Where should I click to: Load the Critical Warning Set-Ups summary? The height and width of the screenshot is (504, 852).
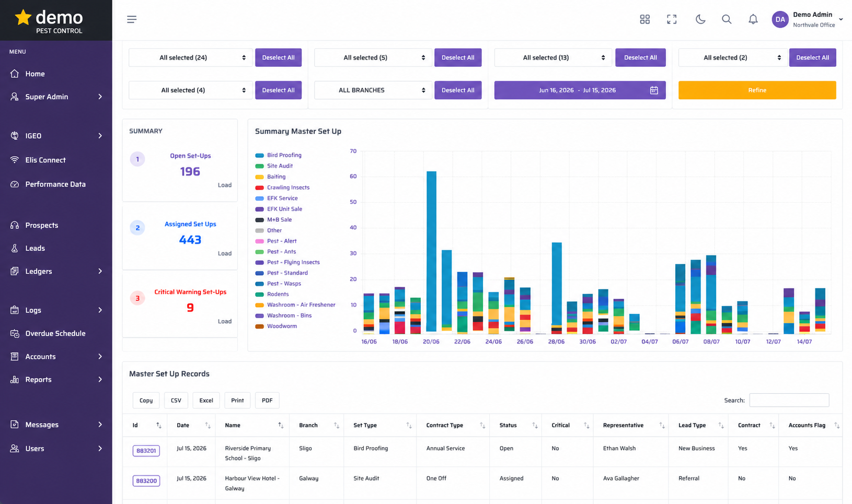pos(225,322)
